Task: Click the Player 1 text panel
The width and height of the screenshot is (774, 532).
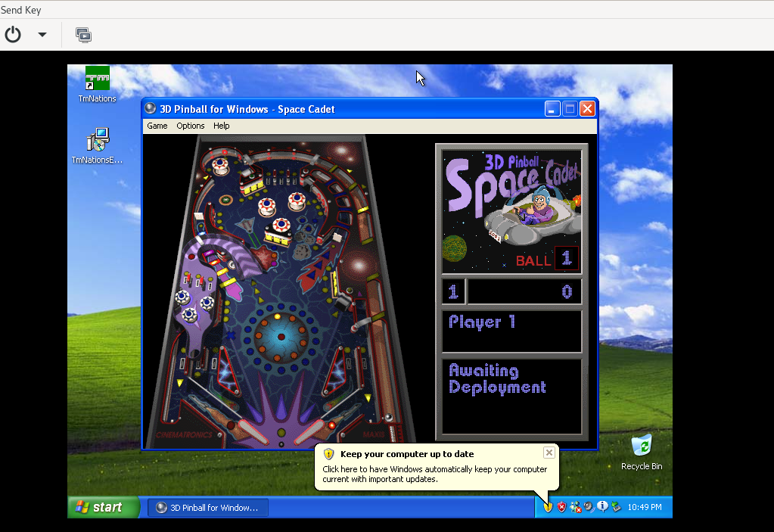Action: point(512,331)
